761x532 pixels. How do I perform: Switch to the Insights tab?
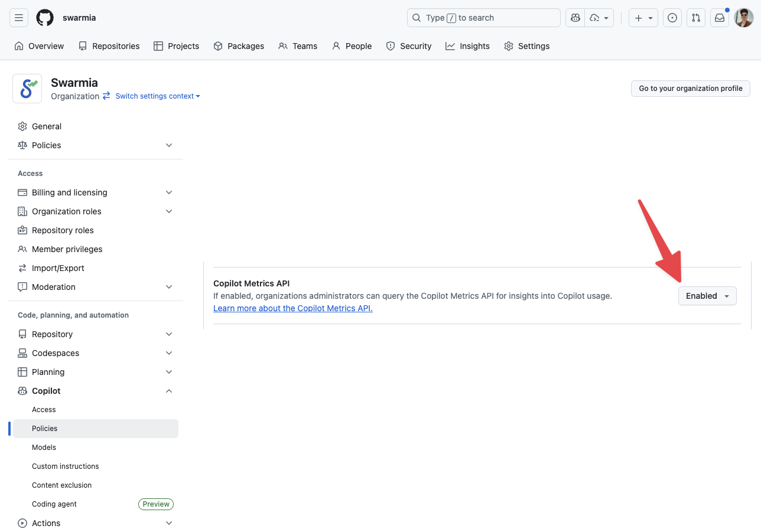467,46
